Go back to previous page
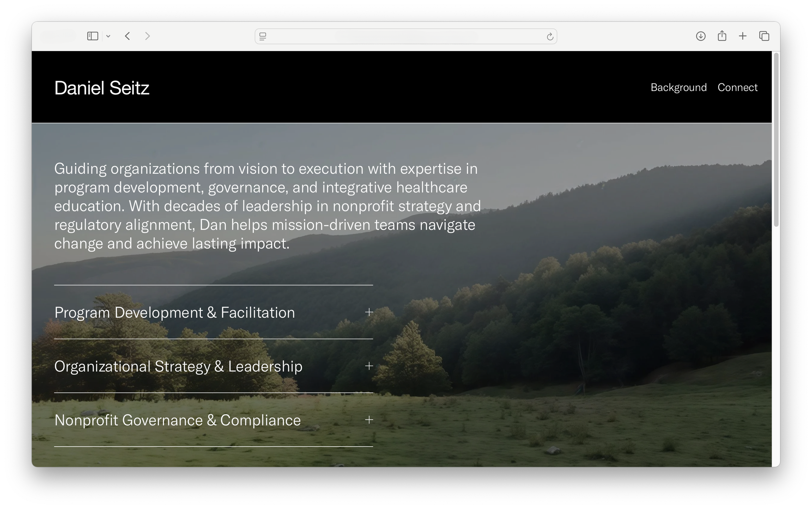Image resolution: width=812 pixels, height=509 pixels. click(128, 36)
